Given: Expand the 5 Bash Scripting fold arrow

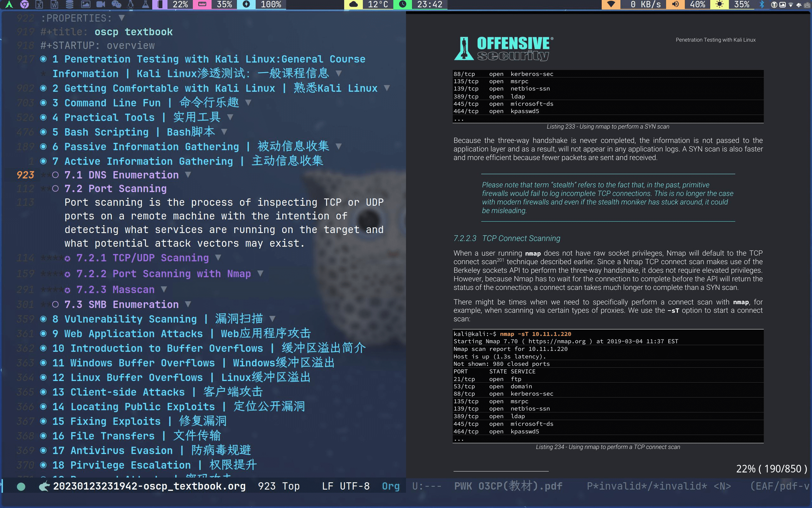Looking at the screenshot, I should [x=224, y=132].
